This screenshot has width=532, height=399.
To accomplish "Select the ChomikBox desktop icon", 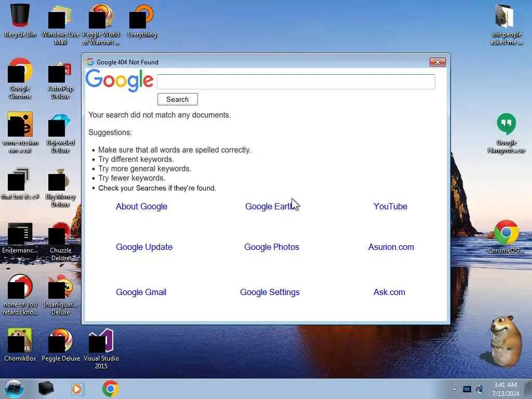I will point(20,345).
